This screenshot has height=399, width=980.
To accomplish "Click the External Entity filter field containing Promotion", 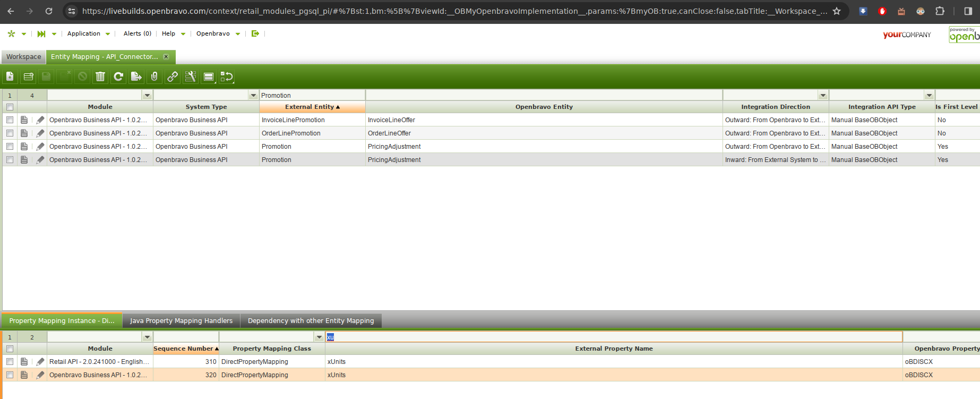I will tap(312, 96).
